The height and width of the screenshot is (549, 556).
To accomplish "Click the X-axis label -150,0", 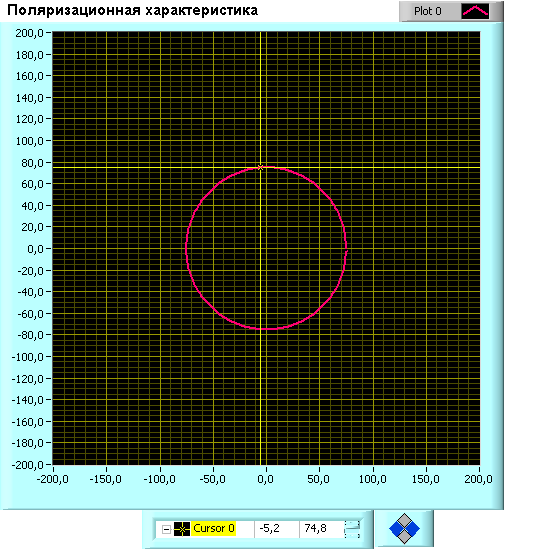I will pyautogui.click(x=105, y=479).
